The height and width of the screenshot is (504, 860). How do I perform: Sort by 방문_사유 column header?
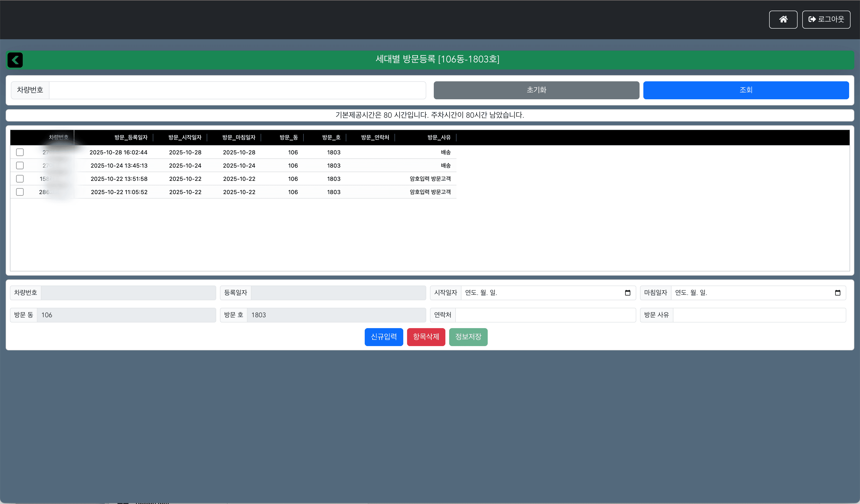coord(439,137)
